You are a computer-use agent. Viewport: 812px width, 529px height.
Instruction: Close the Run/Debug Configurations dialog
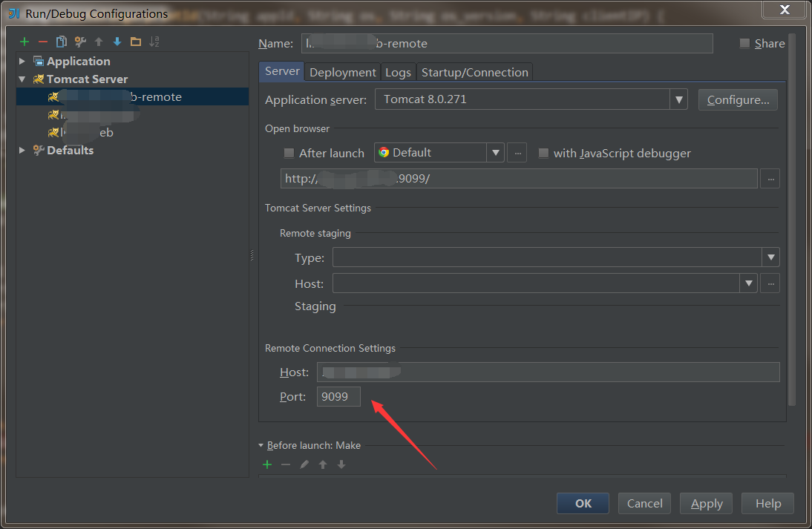[x=785, y=10]
